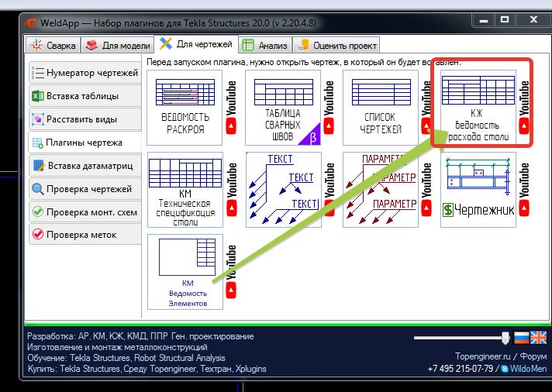Close the WeldApp window

(x=533, y=20)
